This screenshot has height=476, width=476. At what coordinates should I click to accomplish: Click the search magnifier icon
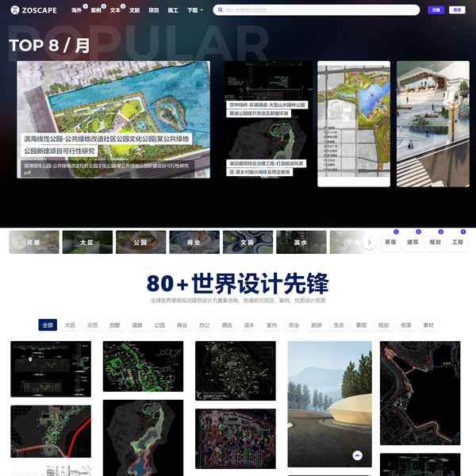[x=221, y=10]
